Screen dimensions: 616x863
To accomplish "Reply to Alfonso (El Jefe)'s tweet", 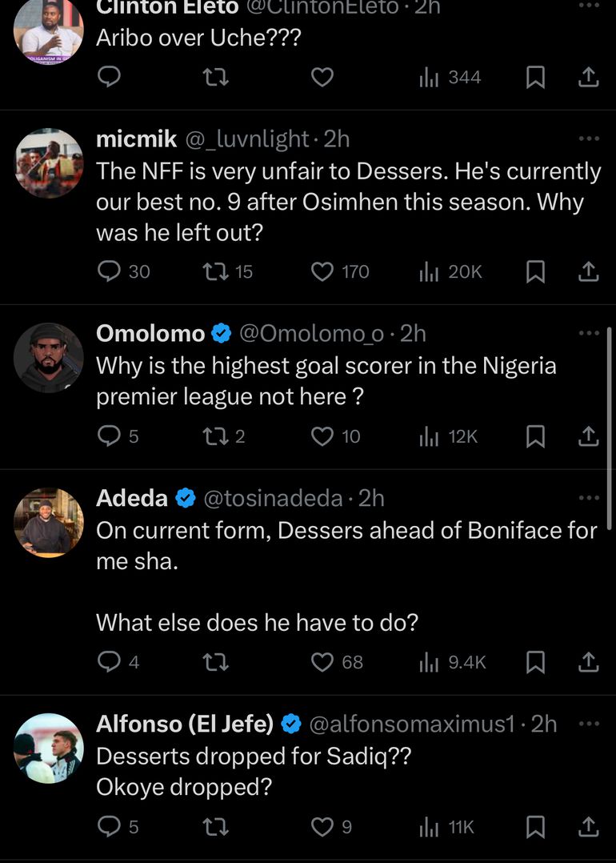I will click(x=109, y=826).
